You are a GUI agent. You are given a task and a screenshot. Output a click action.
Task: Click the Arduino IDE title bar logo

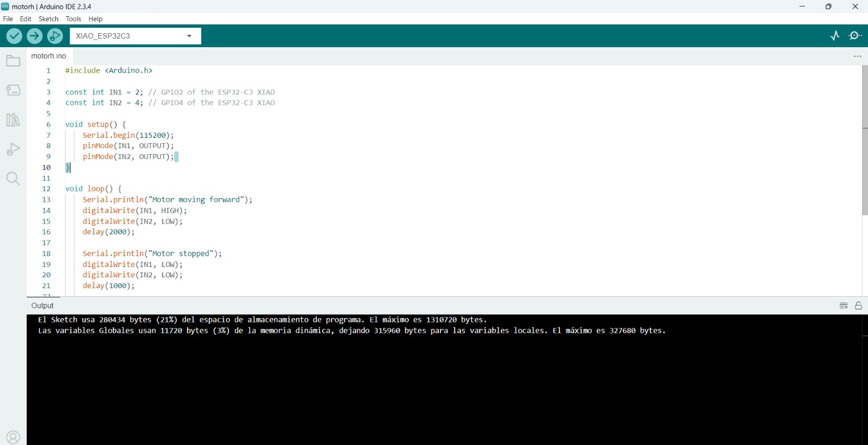(x=5, y=7)
